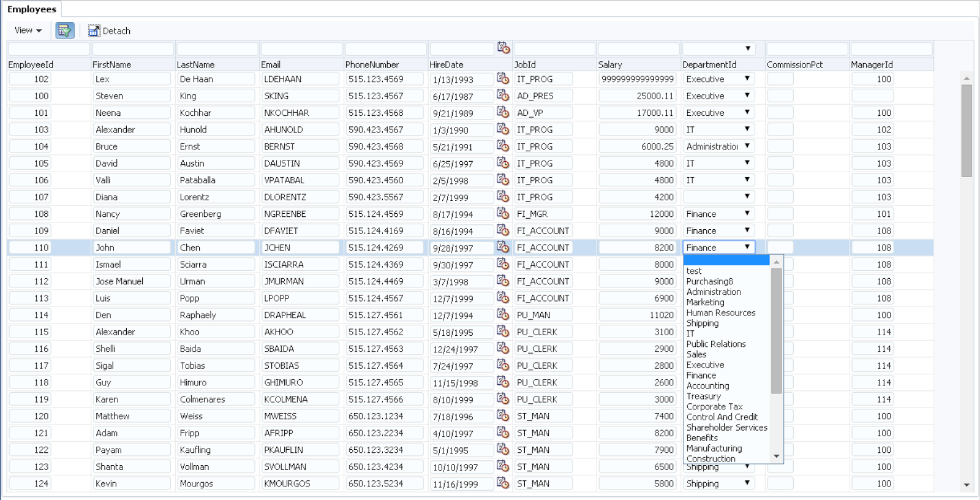980x500 pixels.
Task: Open date picker for employee 115 Khoo
Action: 503,331
